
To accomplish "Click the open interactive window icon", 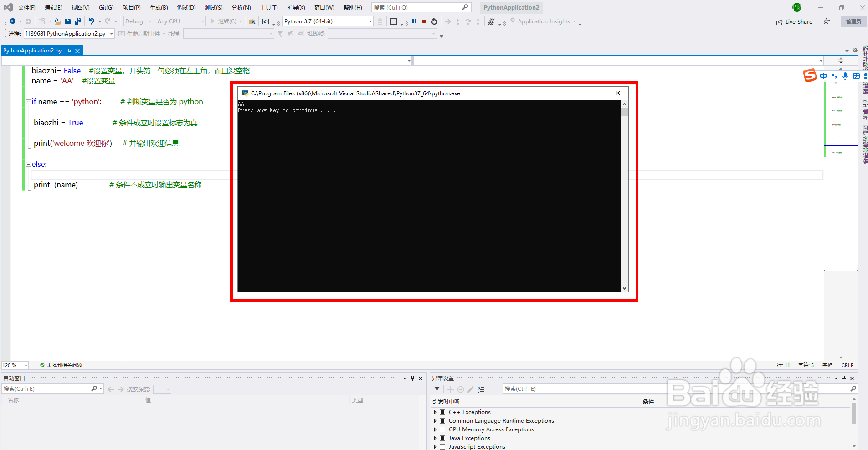I will point(266,21).
